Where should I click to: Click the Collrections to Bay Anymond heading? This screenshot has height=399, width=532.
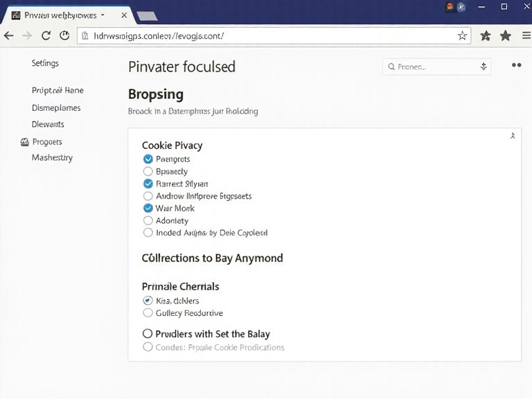pyautogui.click(x=213, y=258)
